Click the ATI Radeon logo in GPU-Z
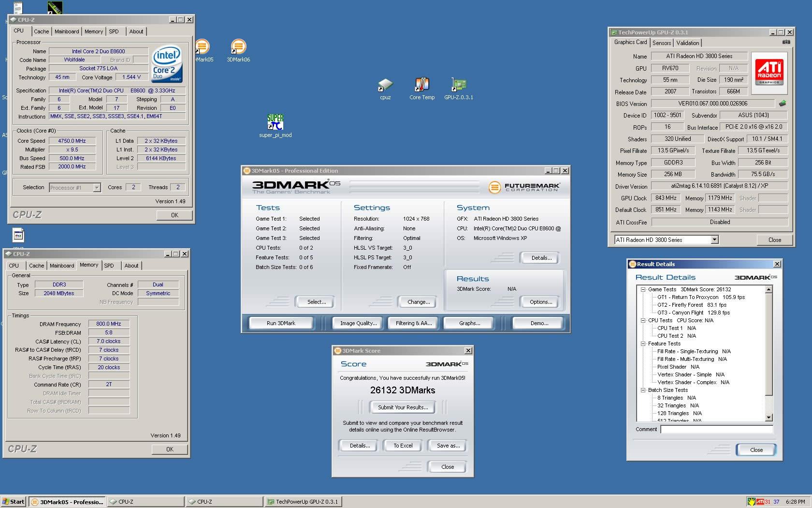Viewport: 812px width, 508px height. (769, 73)
